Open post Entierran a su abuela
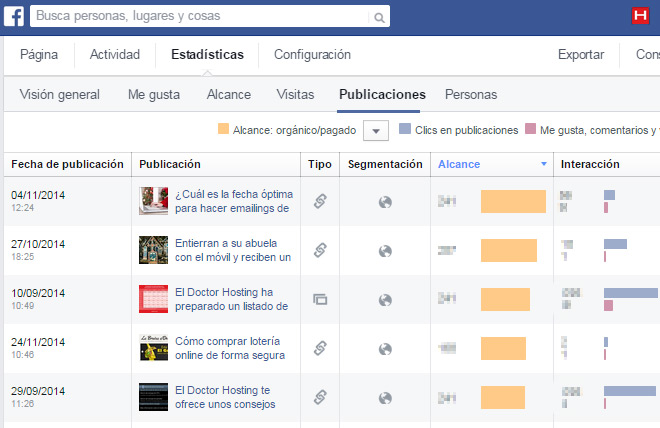Viewport: 660px width, 428px height. [x=233, y=250]
